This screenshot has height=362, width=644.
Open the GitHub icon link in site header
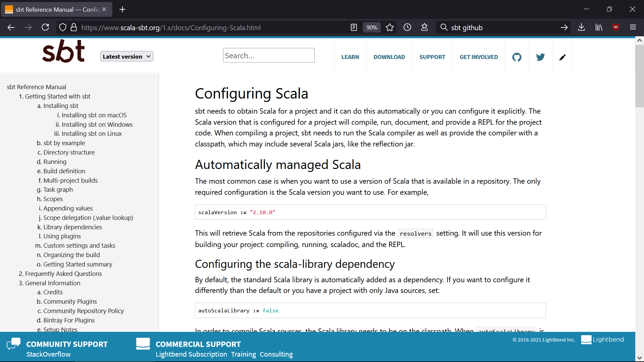point(517,57)
